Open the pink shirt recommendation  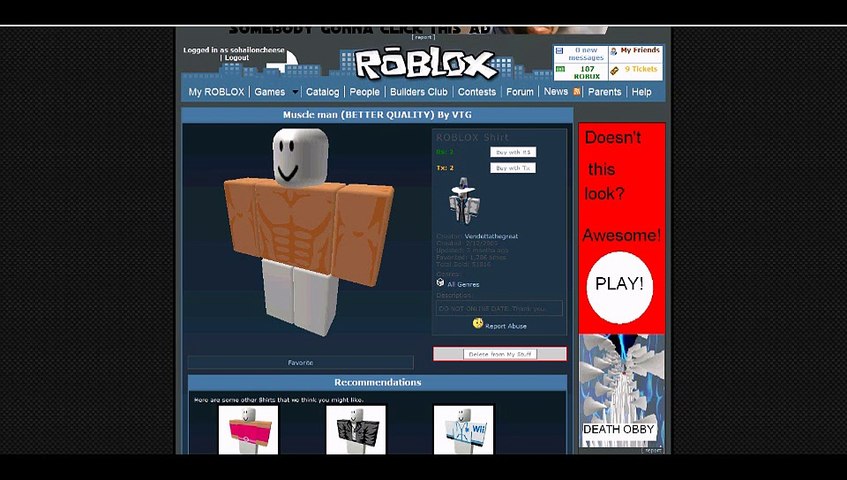click(248, 430)
